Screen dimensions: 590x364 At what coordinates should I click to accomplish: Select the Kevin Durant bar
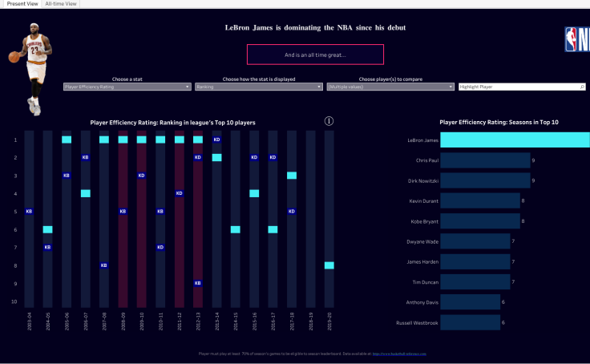pyautogui.click(x=480, y=200)
